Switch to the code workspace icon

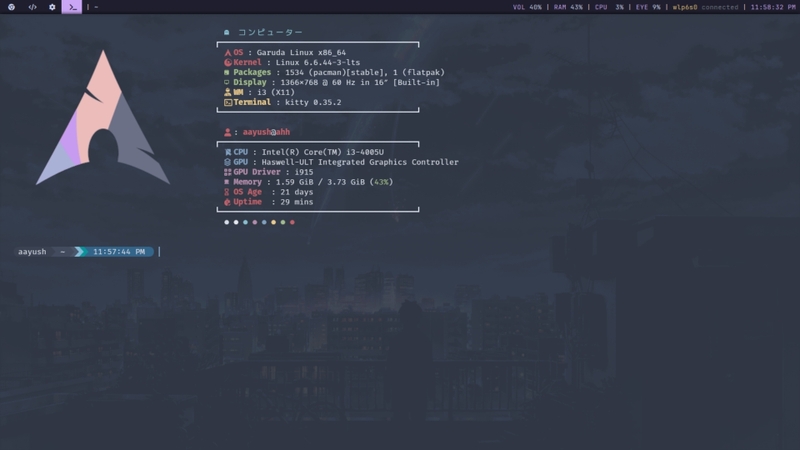32,7
